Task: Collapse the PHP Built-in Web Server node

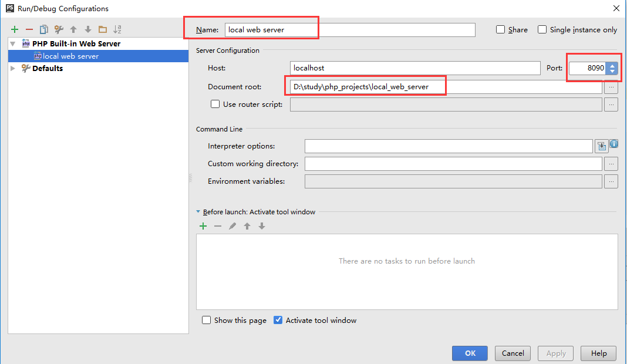Action: pyautogui.click(x=14, y=44)
